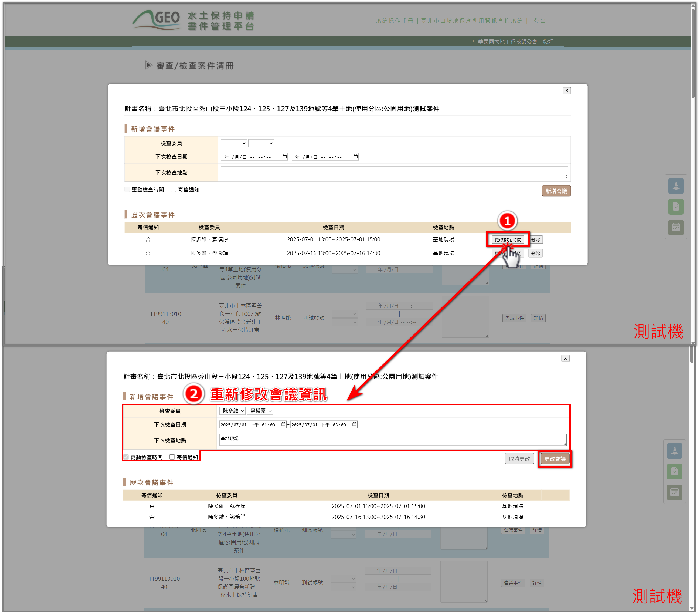
Task: Click the document check icon in upper side panel
Action: coord(675,207)
